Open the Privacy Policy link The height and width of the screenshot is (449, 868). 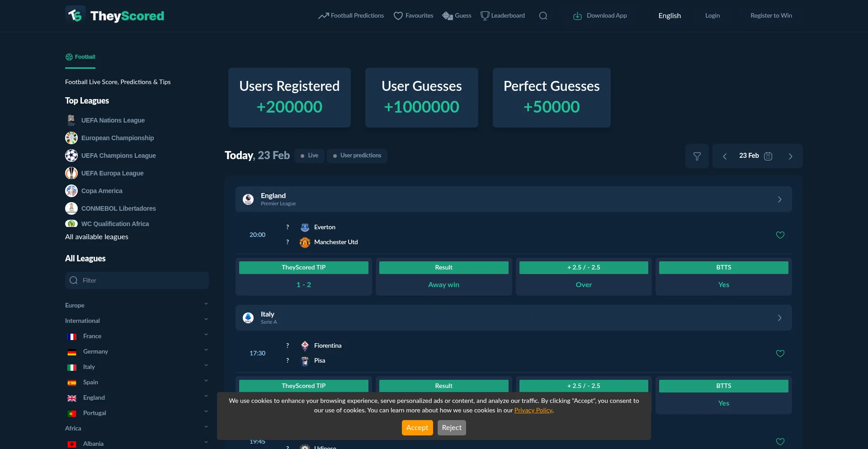click(533, 410)
